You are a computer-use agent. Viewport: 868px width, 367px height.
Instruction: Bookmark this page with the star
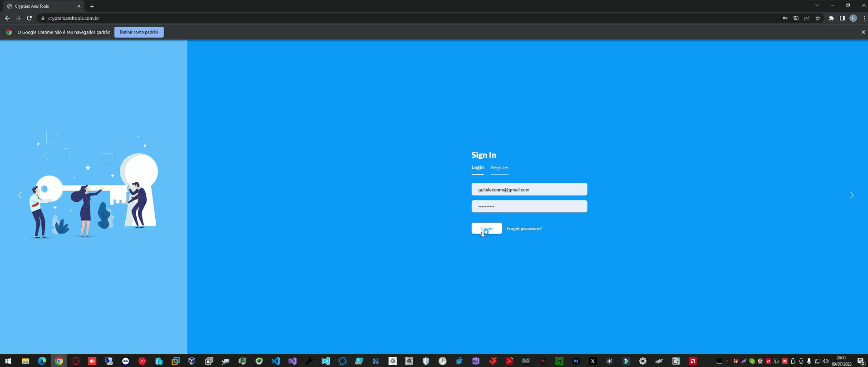pos(818,18)
